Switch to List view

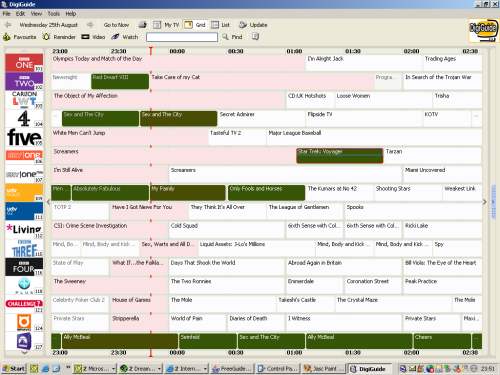221,25
